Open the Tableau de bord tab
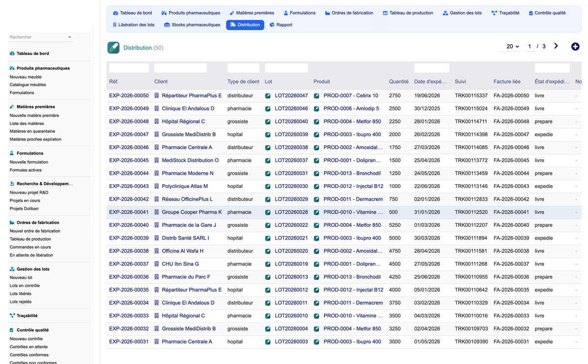 [132, 13]
